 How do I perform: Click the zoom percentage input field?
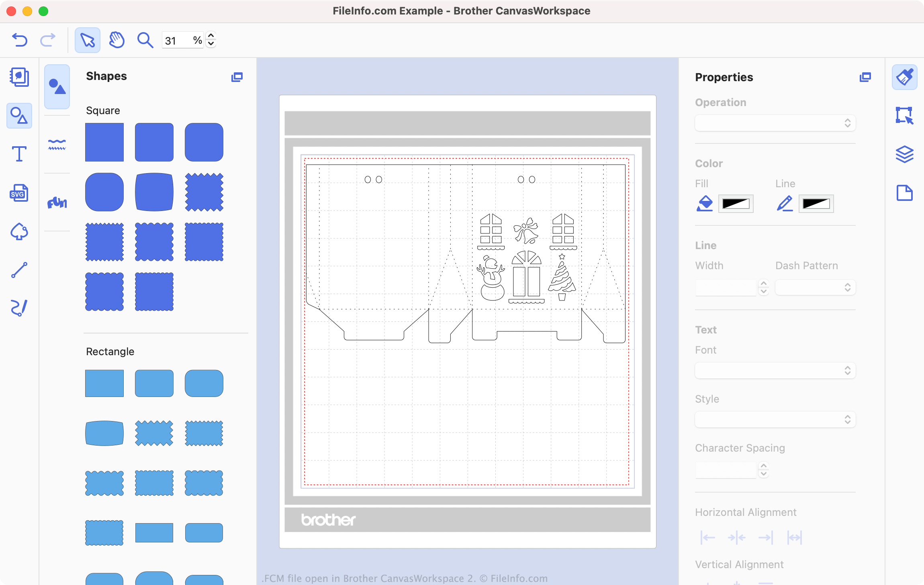tap(177, 41)
